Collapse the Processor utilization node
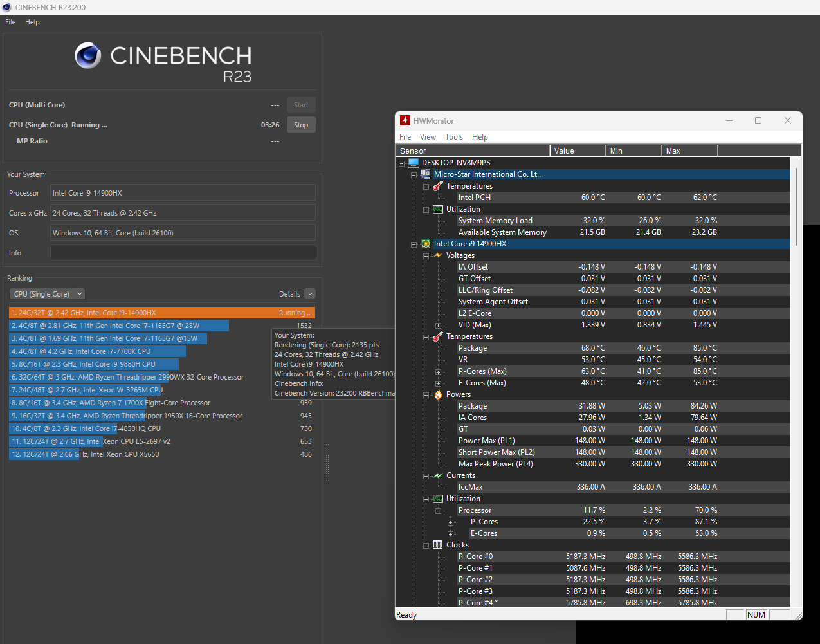820x644 pixels. pyautogui.click(x=439, y=510)
